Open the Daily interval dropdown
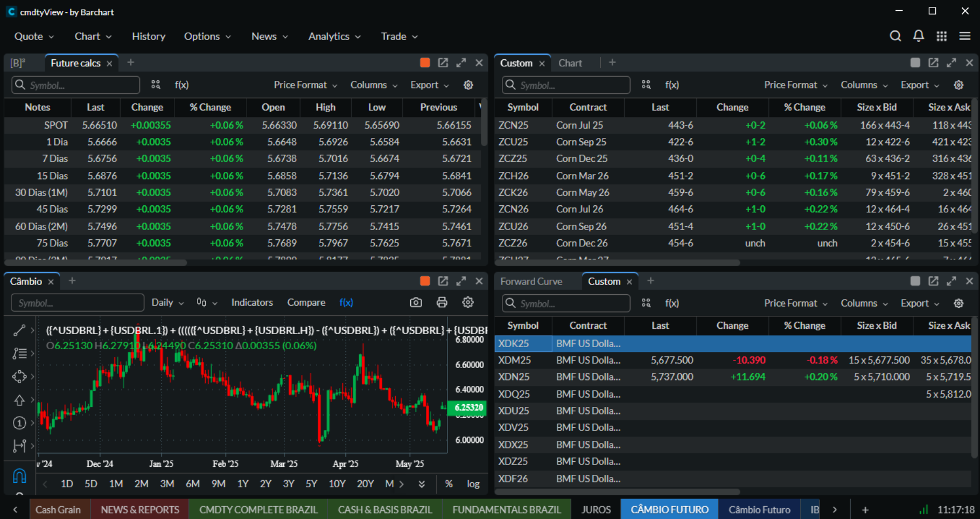 pos(167,302)
